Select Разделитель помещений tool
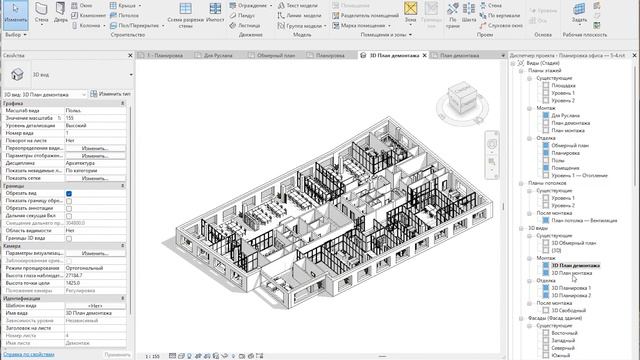The image size is (640, 360). point(365,16)
